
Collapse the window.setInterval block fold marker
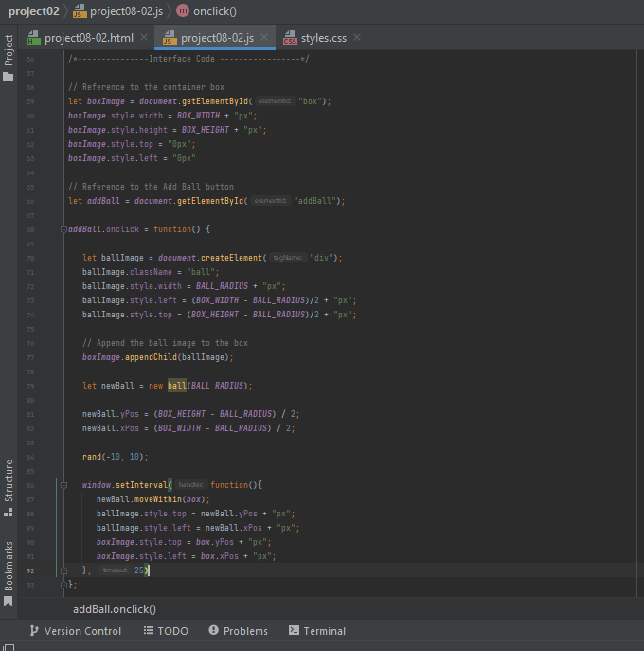(63, 485)
